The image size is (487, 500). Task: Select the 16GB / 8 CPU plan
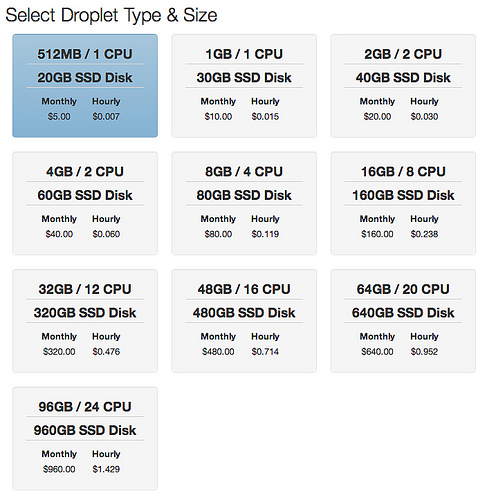tap(403, 203)
